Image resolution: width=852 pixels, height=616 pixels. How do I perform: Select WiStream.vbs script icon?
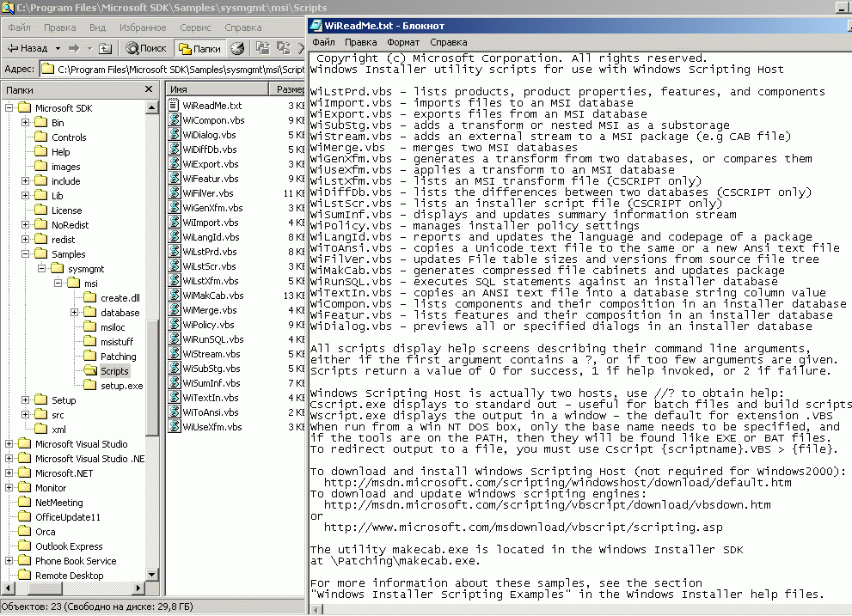(174, 354)
